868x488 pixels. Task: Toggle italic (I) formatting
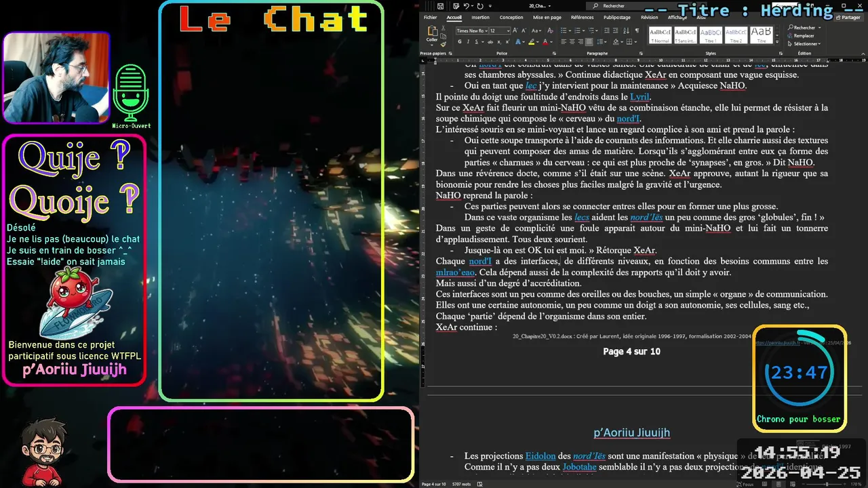point(468,41)
